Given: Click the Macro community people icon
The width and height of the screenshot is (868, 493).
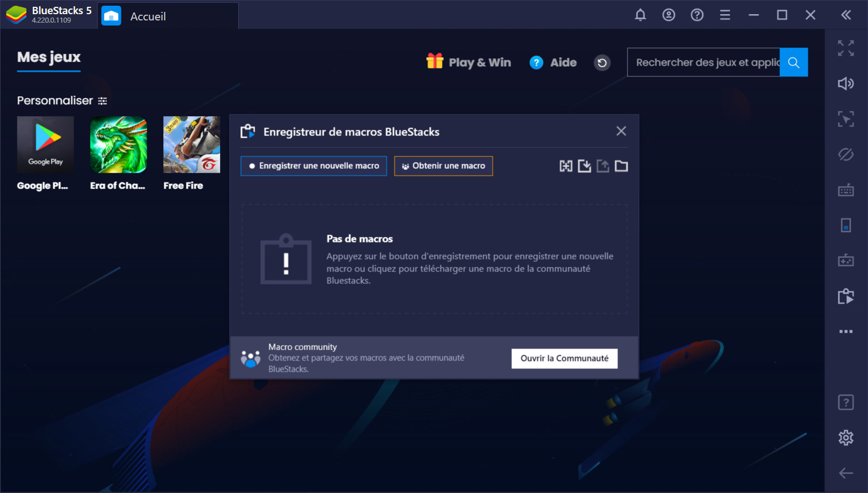Looking at the screenshot, I should (x=251, y=358).
